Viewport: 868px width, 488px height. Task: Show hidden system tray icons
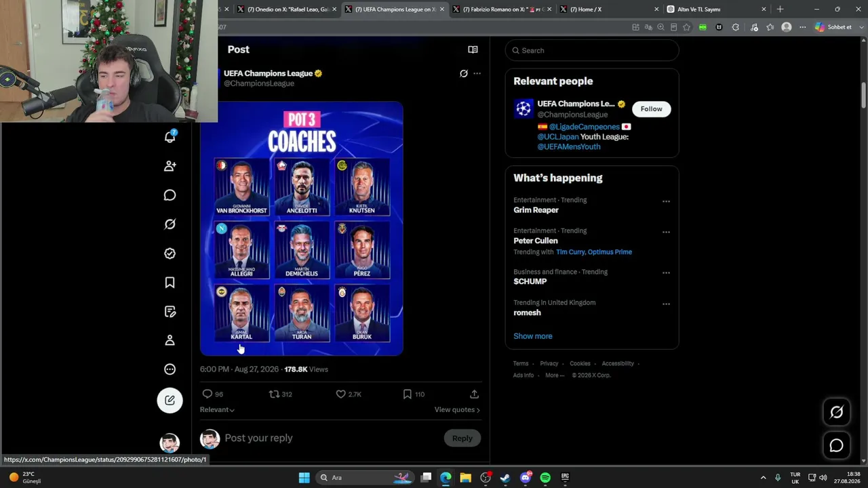click(x=763, y=478)
